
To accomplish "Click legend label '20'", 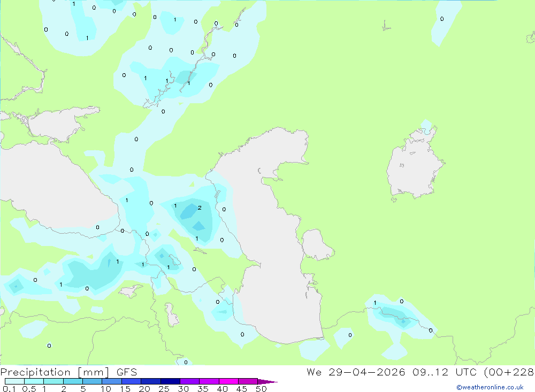I will 144,389.
